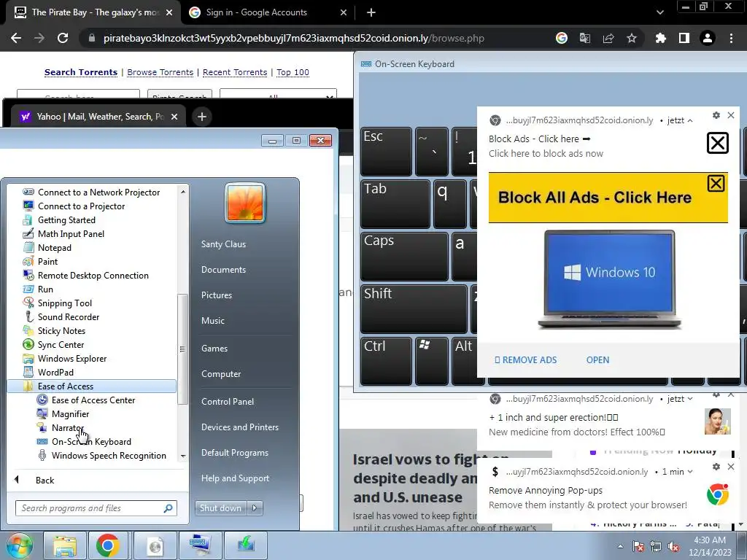Collapse the Ease of Access folder
The image size is (747, 560).
tap(91, 386)
